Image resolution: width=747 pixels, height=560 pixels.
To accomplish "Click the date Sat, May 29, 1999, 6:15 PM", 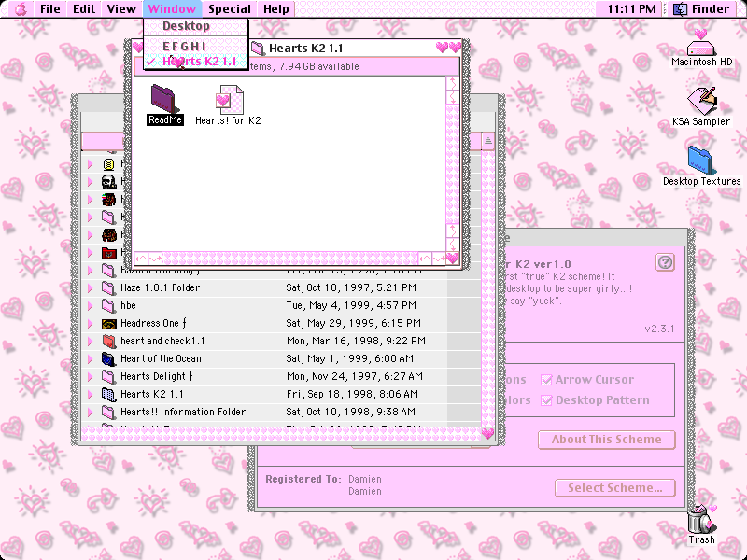I will (354, 323).
